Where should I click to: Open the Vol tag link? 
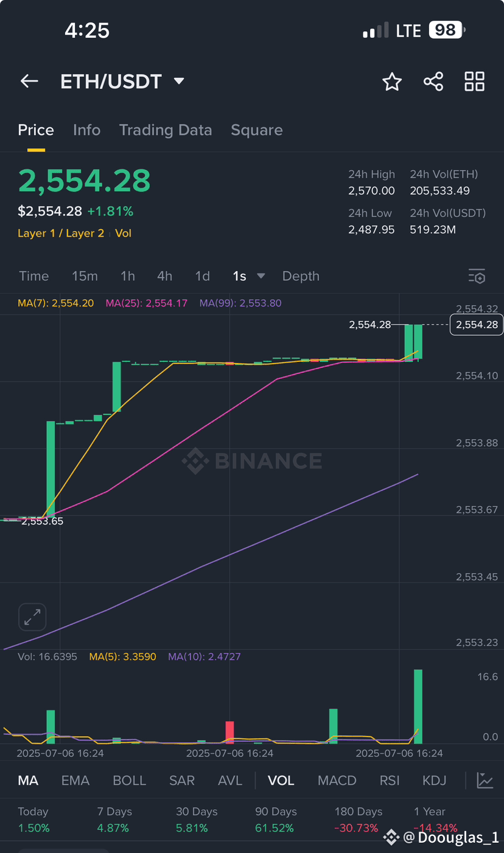click(x=124, y=233)
